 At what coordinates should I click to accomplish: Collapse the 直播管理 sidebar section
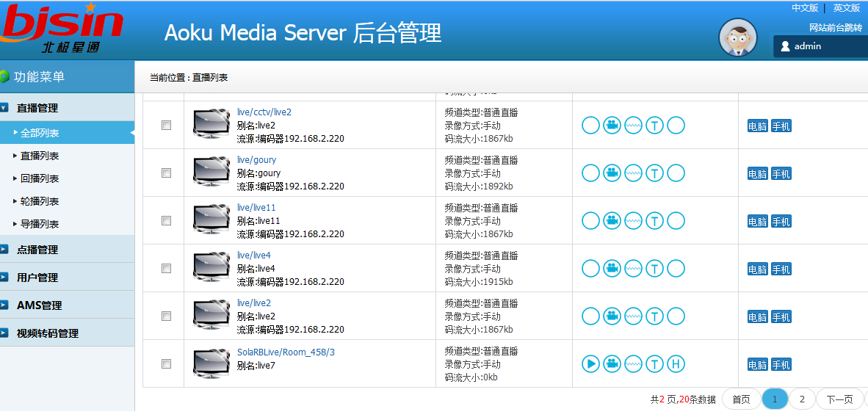tap(37, 108)
